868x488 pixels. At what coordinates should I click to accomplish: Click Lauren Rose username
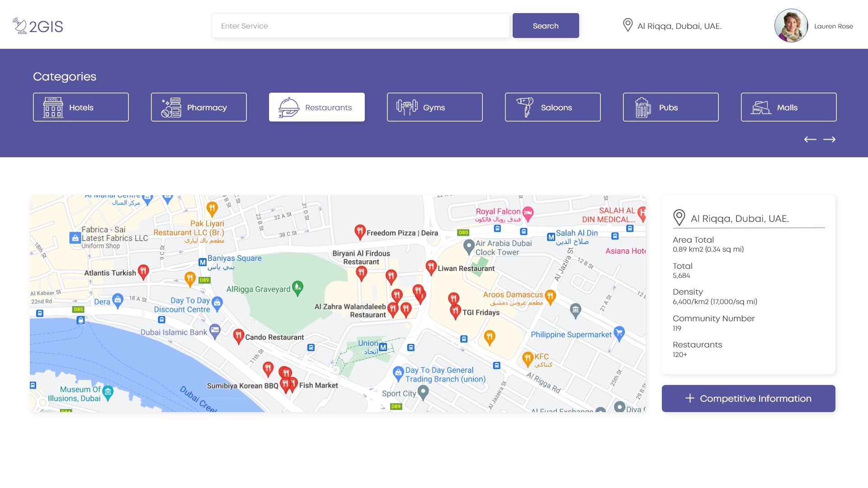(x=834, y=26)
